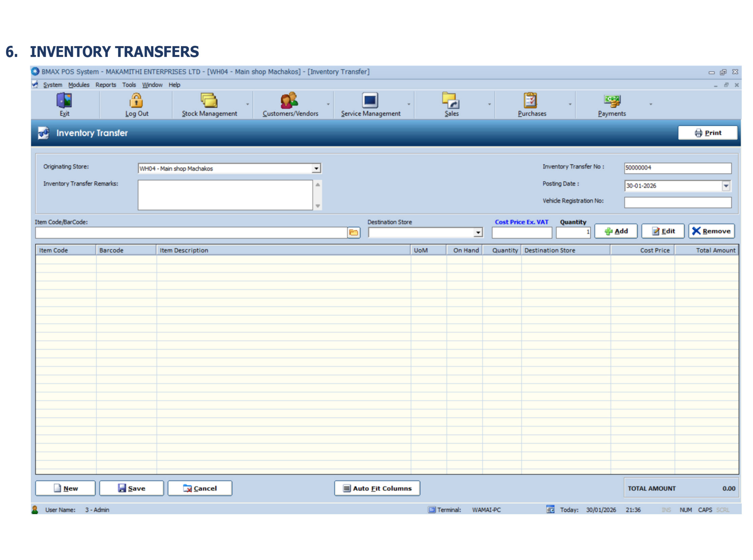
Task: Click the Log Out padlock icon
Action: 136,101
